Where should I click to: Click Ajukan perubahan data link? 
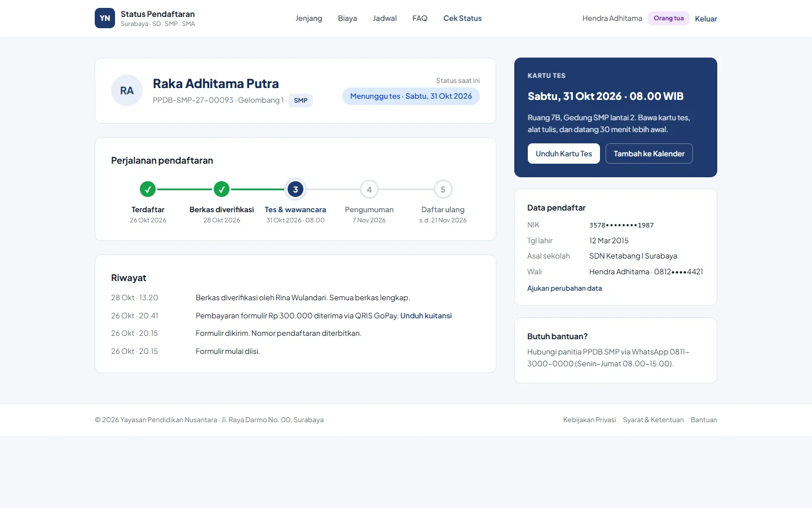(x=564, y=288)
